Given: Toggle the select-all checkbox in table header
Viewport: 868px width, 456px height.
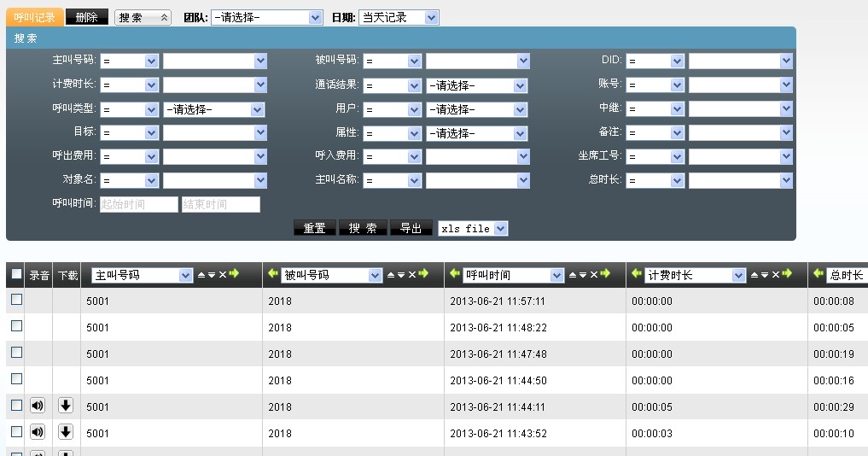Looking at the screenshot, I should [x=16, y=274].
